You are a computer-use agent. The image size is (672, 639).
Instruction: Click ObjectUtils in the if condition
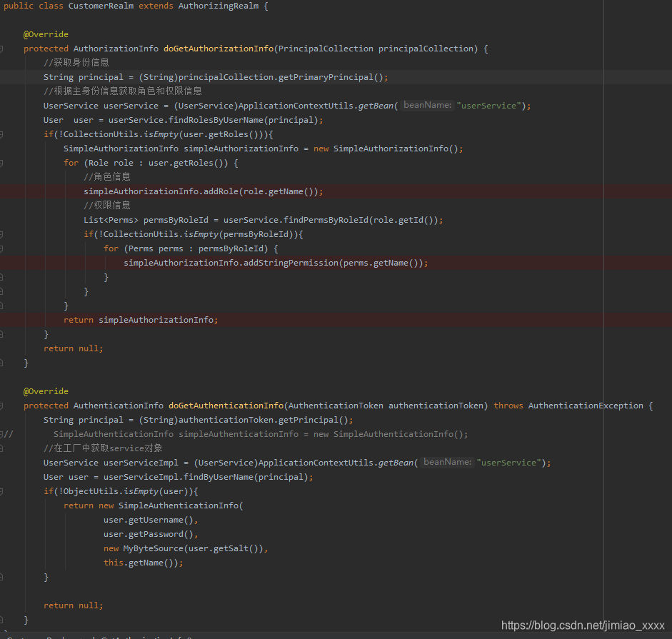(91, 491)
